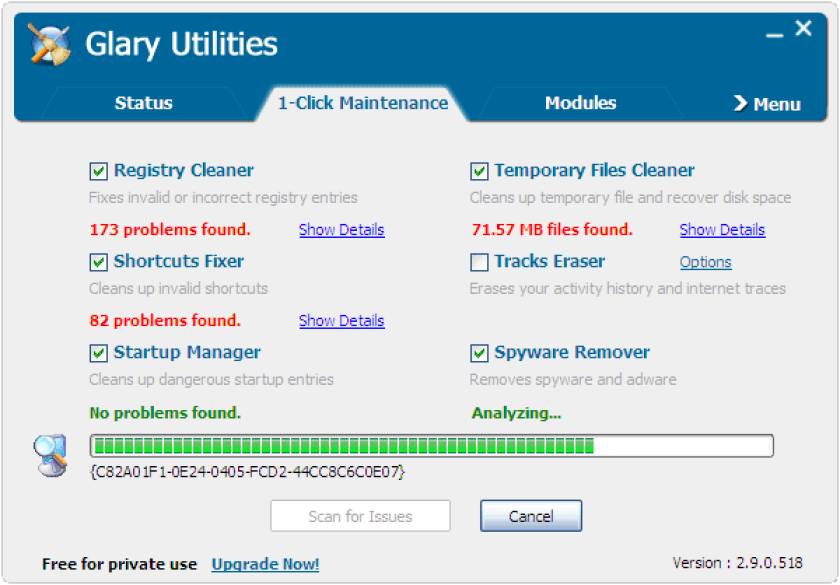840x585 pixels.
Task: Cancel the running scan
Action: coord(531,516)
